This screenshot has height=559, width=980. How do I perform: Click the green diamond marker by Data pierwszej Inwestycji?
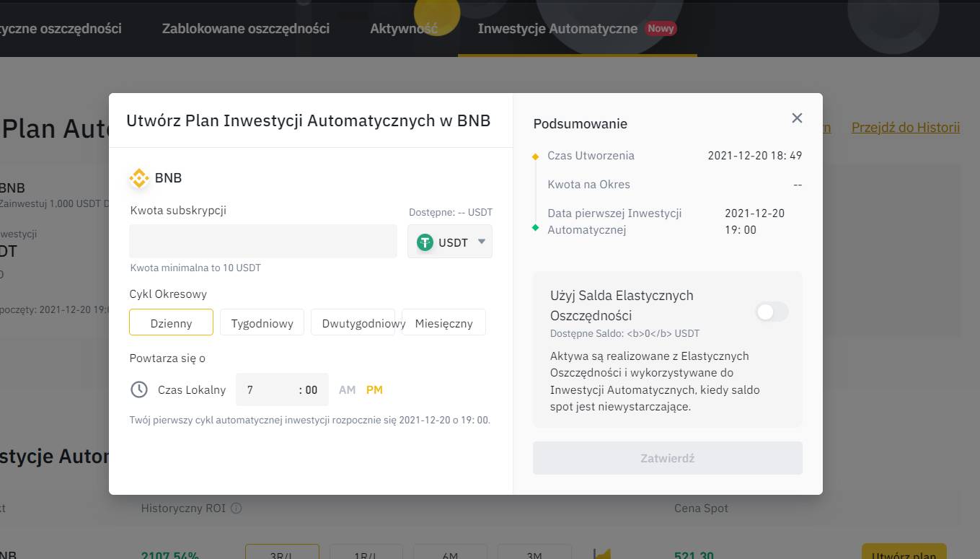click(535, 228)
